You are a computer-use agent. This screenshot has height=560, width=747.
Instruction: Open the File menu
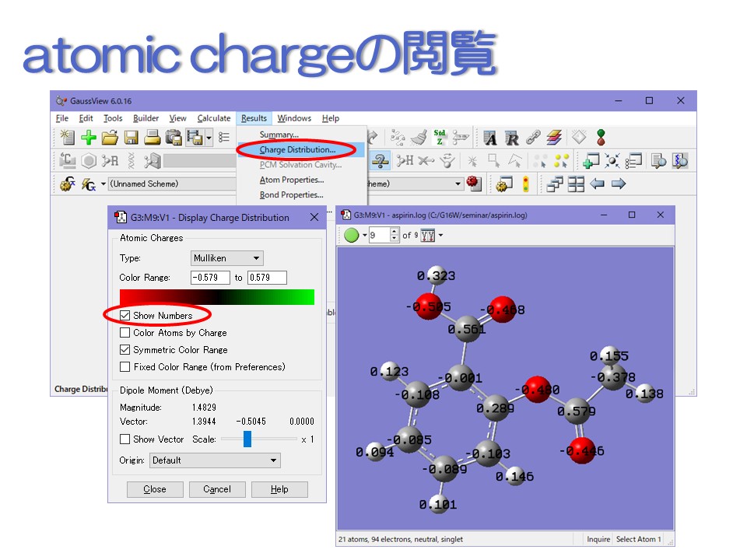click(62, 118)
